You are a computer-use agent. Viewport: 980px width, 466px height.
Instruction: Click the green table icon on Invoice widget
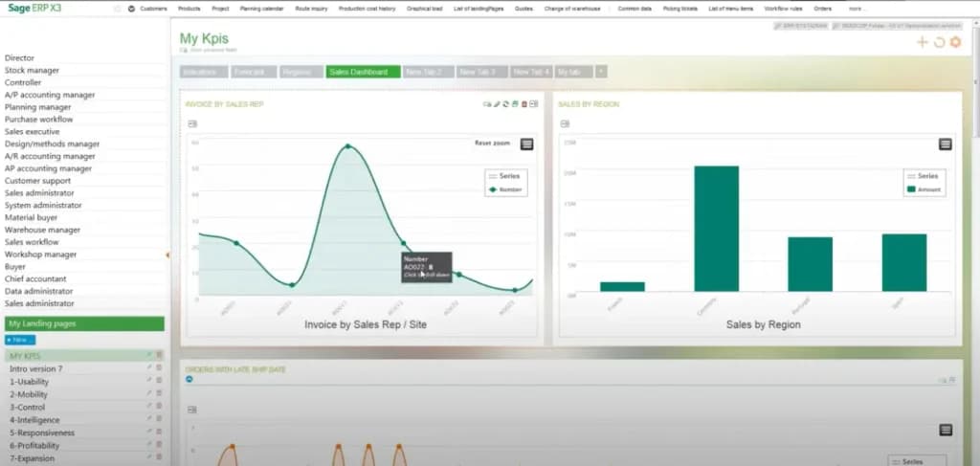(x=515, y=104)
